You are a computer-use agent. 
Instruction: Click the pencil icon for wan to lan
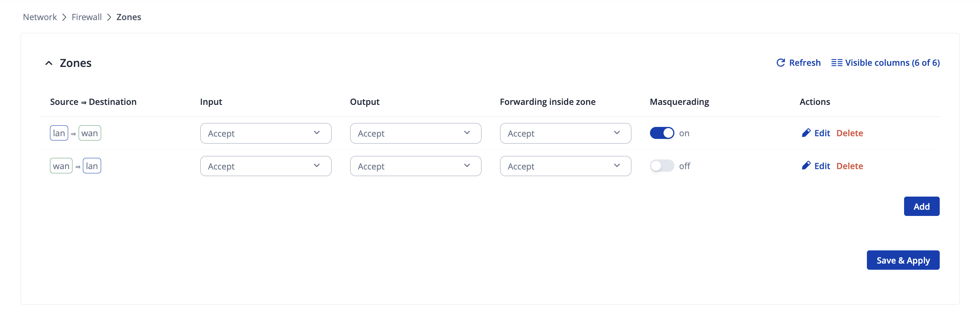click(806, 166)
